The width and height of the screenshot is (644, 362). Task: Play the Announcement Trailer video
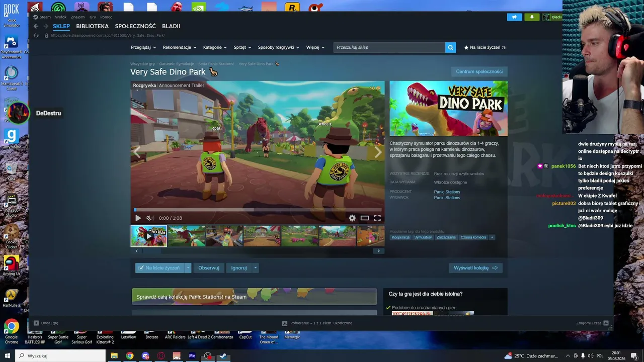coord(138,218)
